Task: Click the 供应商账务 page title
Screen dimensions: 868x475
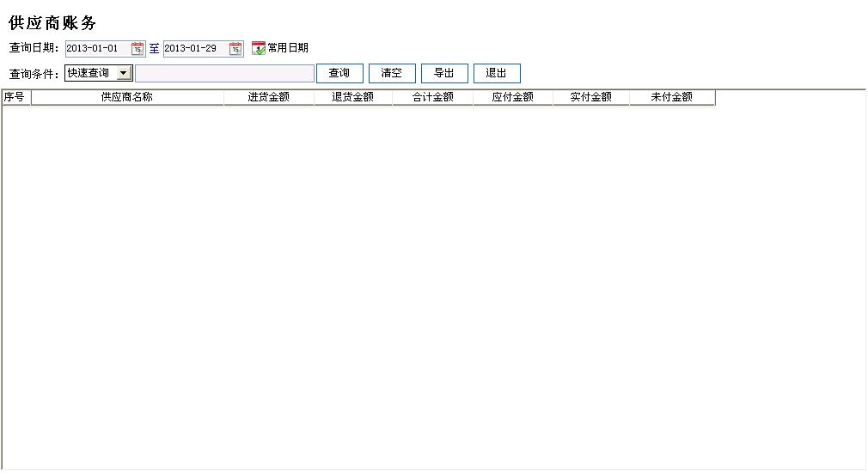Action: (52, 22)
